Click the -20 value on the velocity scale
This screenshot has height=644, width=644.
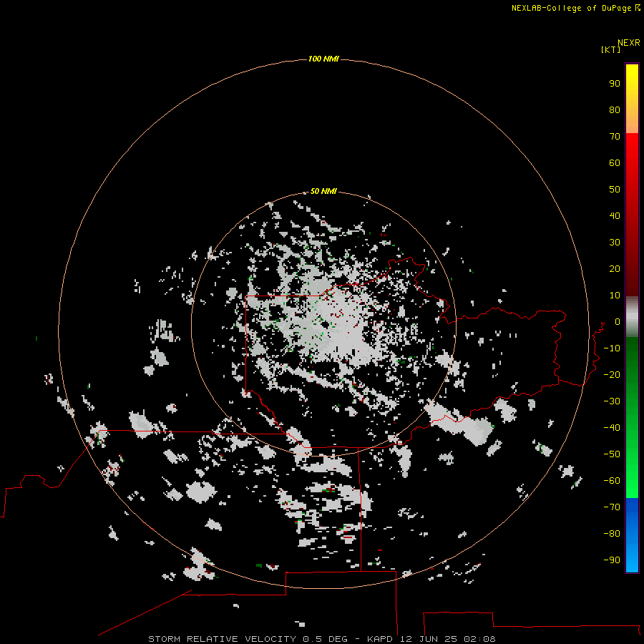[612, 374]
